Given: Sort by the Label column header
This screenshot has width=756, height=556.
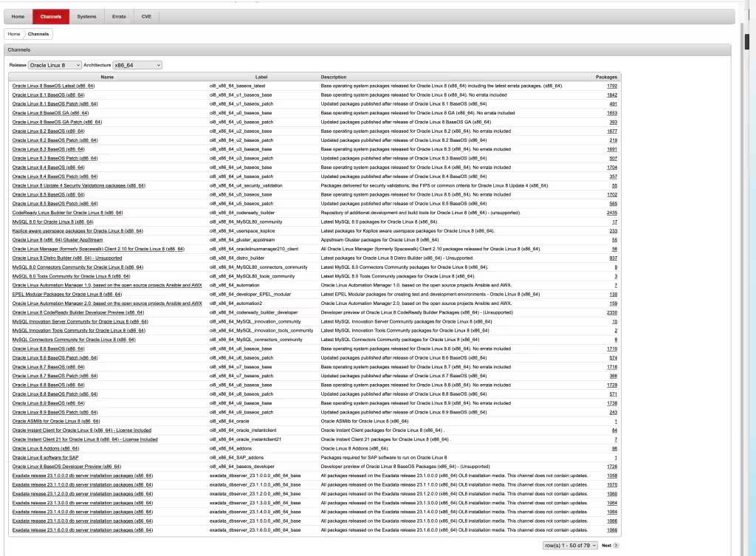Looking at the screenshot, I should click(261, 77).
